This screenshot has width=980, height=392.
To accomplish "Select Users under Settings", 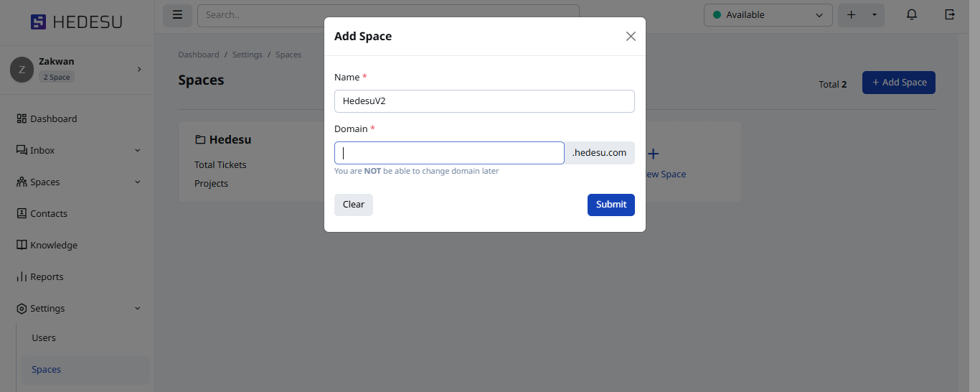I will [44, 338].
